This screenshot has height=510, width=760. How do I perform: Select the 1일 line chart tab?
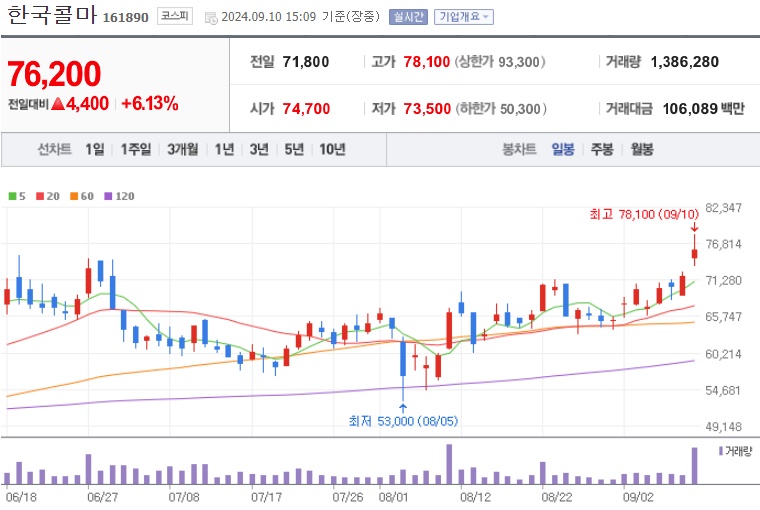tap(95, 149)
